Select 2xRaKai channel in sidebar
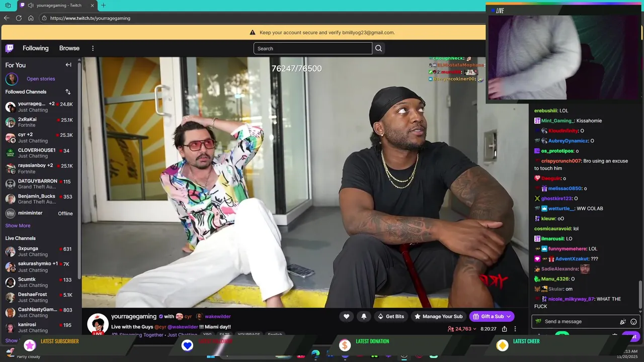 [x=39, y=122]
